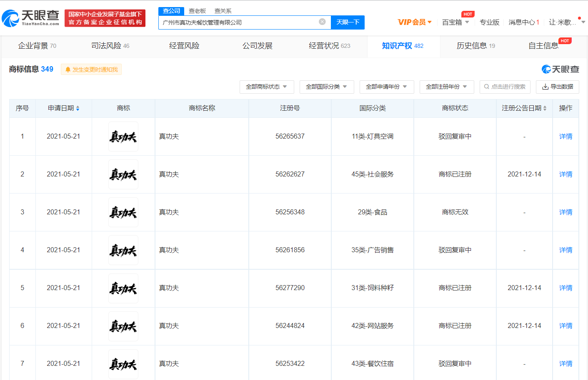Click 导出数据 export button
The width and height of the screenshot is (588, 380).
pos(558,87)
